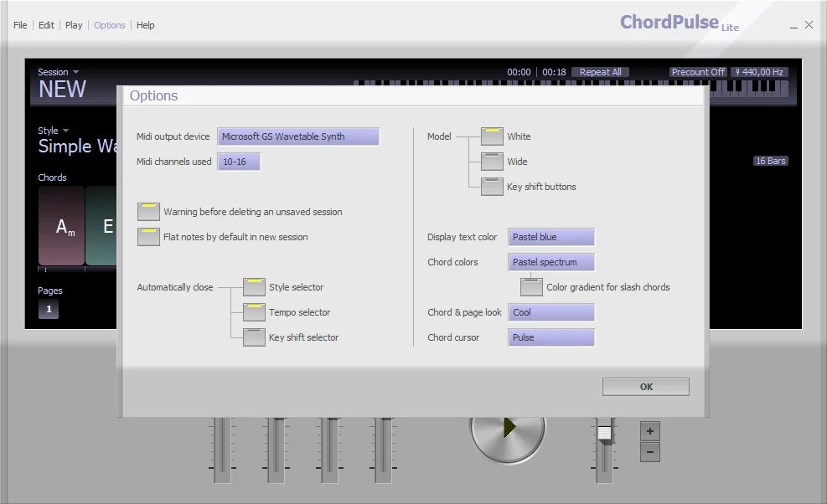Open the Options menu
Viewport: 827px width, 504px height.
110,25
